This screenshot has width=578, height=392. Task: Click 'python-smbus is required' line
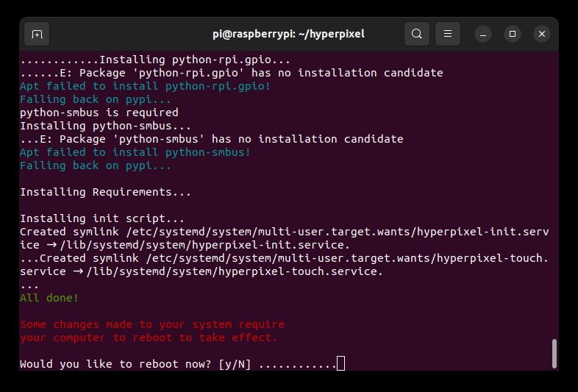point(99,112)
